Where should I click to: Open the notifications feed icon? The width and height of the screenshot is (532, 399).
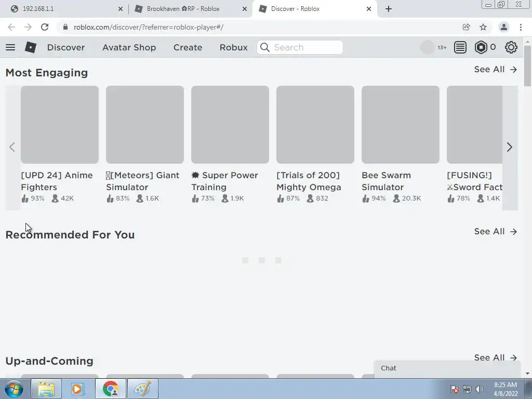coord(460,47)
